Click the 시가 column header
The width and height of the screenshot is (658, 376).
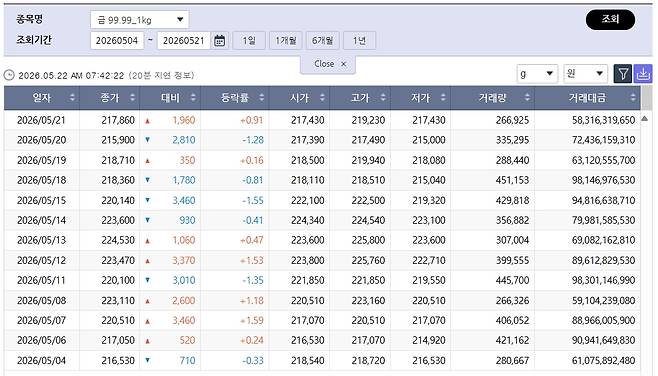(299, 98)
